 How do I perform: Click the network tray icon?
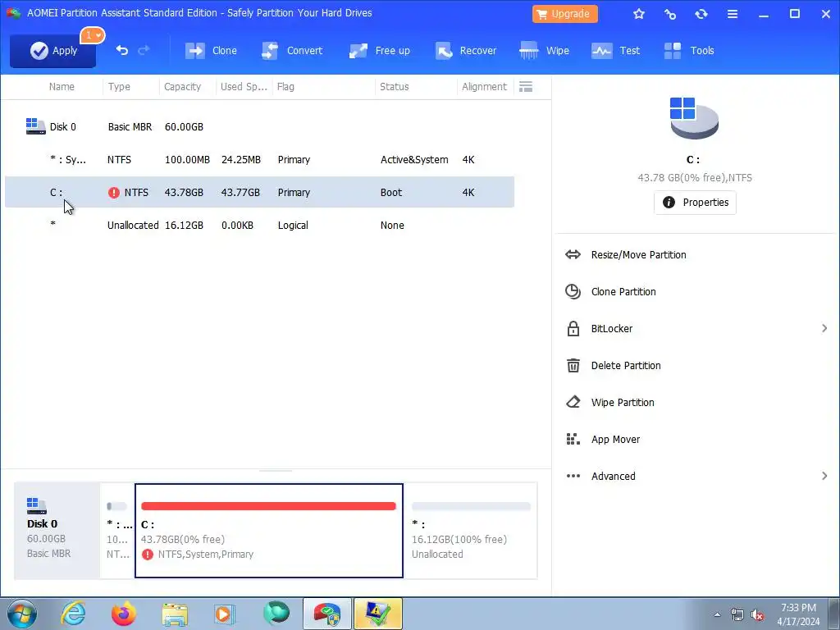(737, 614)
